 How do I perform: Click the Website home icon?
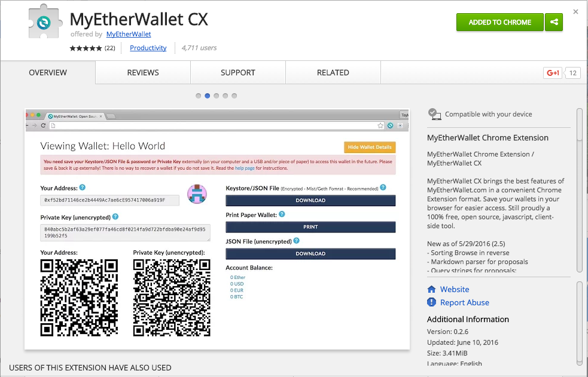(432, 289)
